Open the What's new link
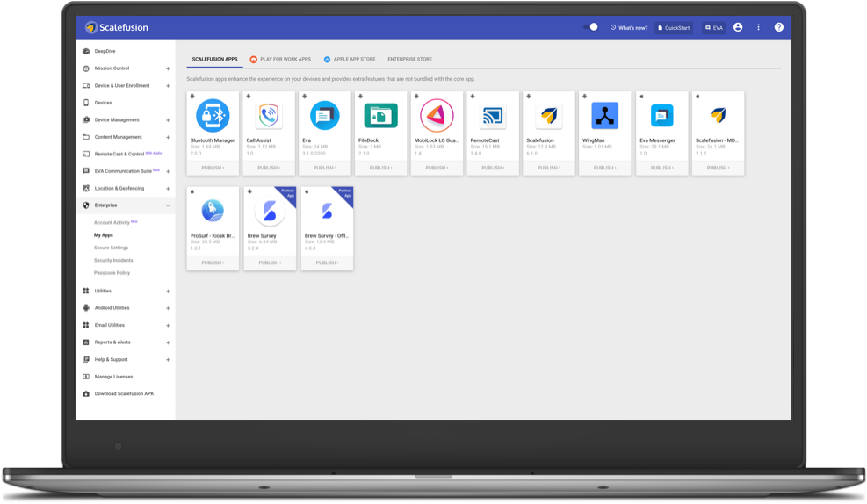Image resolution: width=867 pixels, height=504 pixels. tap(629, 27)
